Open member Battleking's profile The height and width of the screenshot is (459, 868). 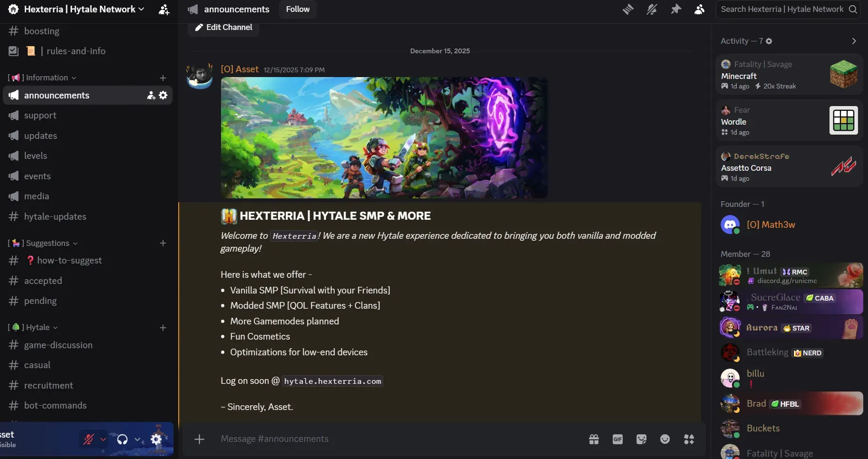[x=790, y=352]
